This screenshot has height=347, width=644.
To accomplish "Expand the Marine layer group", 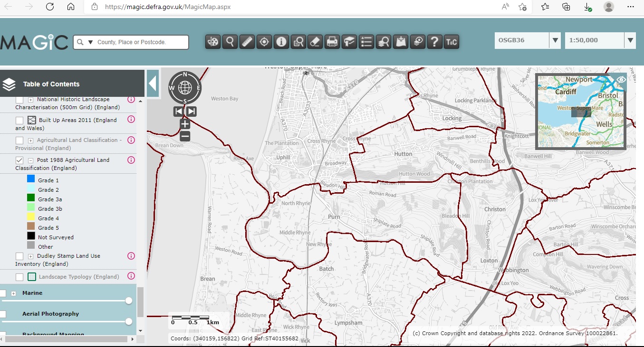I will click(13, 293).
